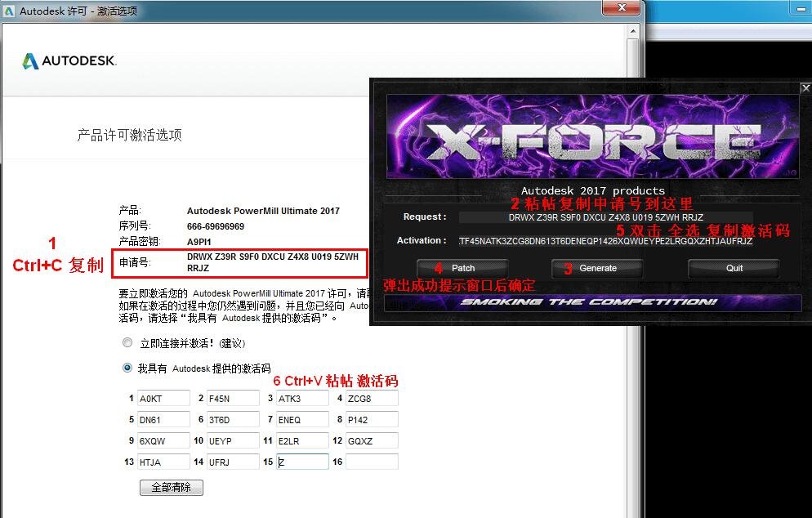Click activation code box 7 containing ENEQ

pos(302,420)
